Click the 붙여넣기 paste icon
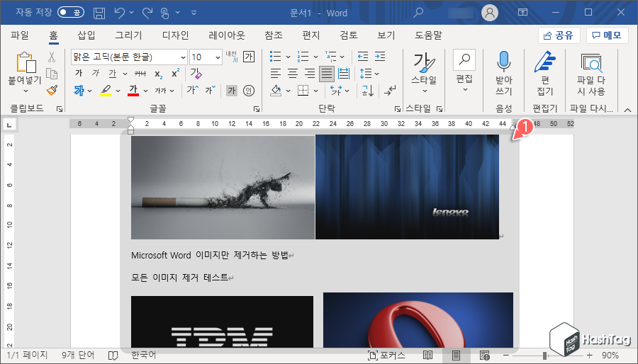Viewport: 638px width, 364px height. point(26,62)
